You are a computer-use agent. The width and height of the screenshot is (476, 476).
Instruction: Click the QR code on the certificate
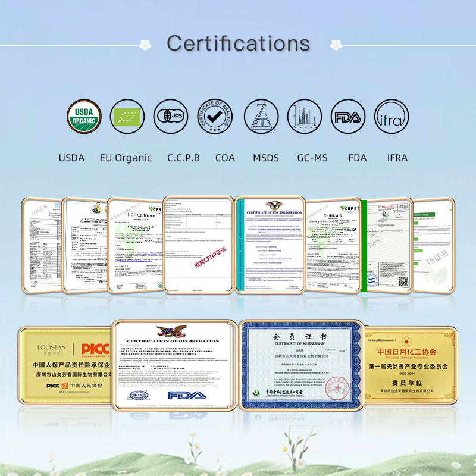point(403,281)
